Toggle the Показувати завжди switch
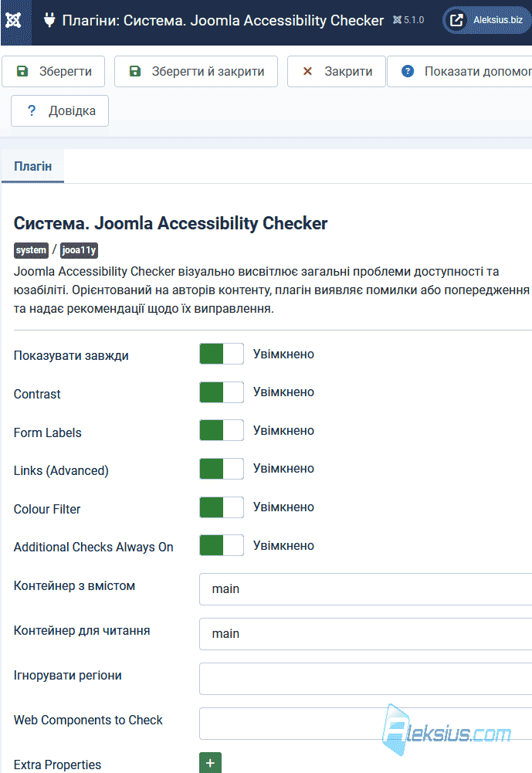Image resolution: width=532 pixels, height=773 pixels. [222, 354]
